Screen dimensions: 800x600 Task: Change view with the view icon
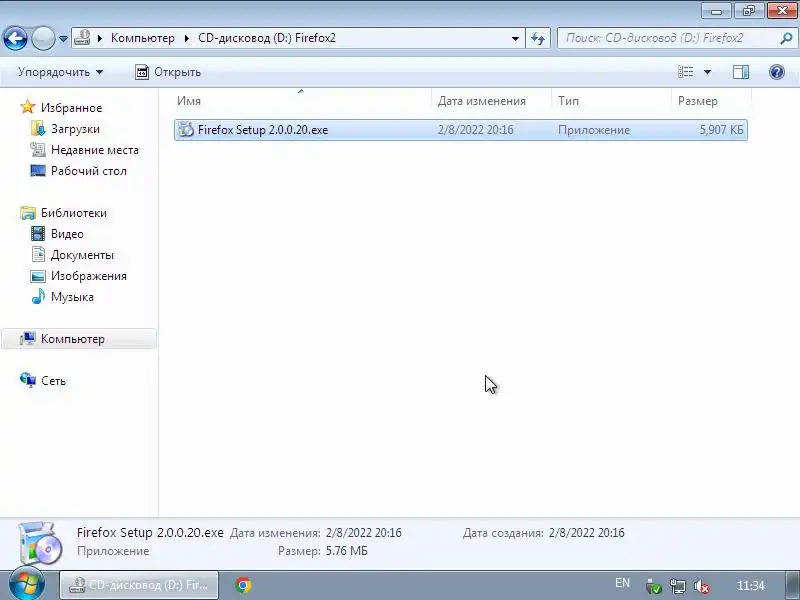coord(685,72)
